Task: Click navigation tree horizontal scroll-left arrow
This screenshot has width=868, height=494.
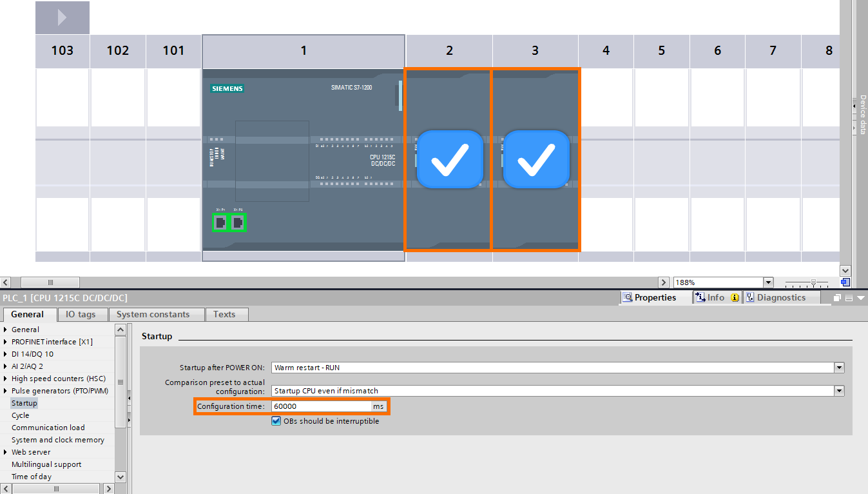Action: [5, 489]
